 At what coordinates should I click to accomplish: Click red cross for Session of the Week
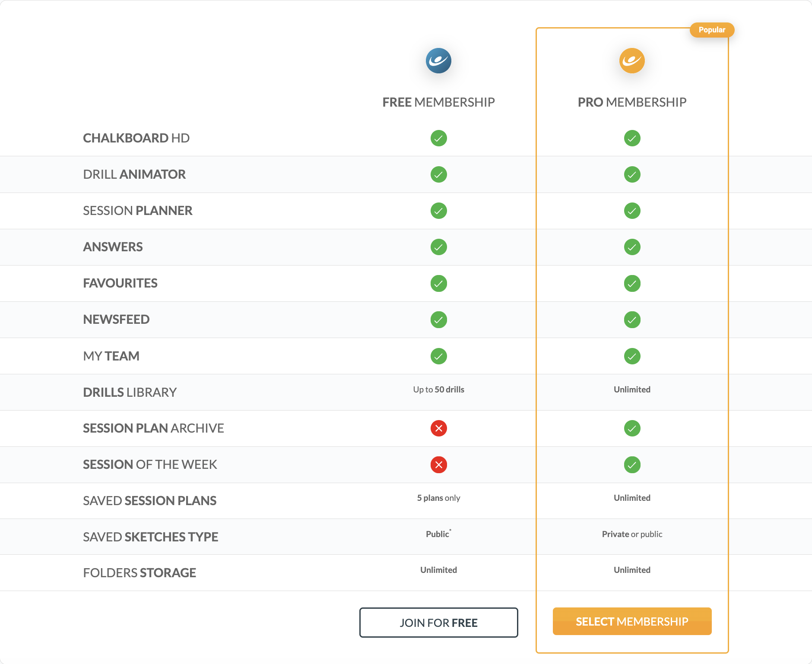tap(438, 465)
